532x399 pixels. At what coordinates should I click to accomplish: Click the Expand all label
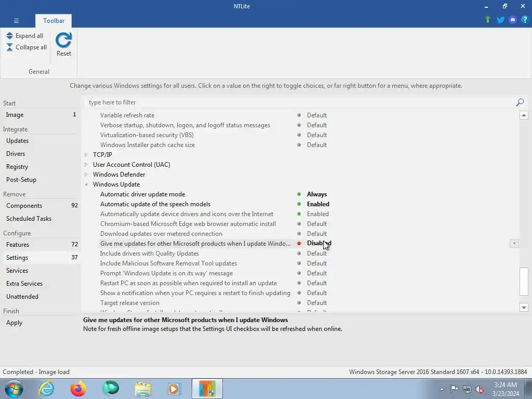point(29,36)
